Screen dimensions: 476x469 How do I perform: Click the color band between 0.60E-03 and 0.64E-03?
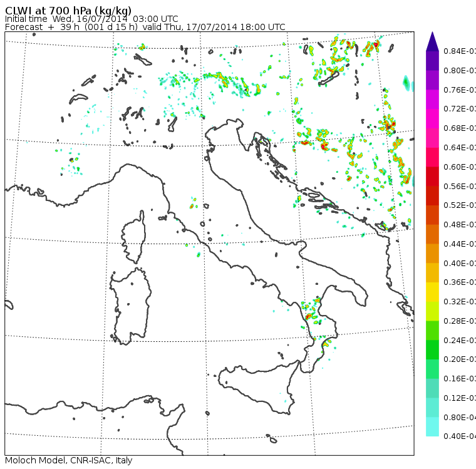coord(432,157)
